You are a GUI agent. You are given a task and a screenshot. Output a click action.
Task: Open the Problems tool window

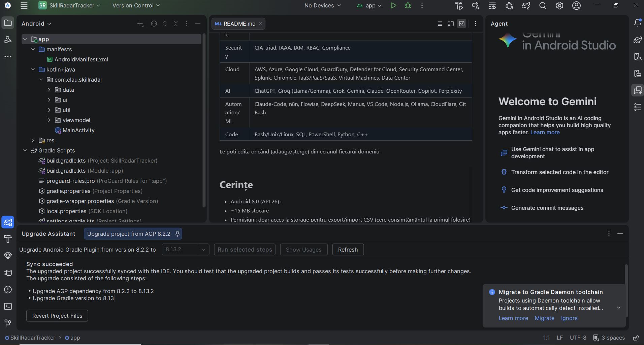pos(8,290)
